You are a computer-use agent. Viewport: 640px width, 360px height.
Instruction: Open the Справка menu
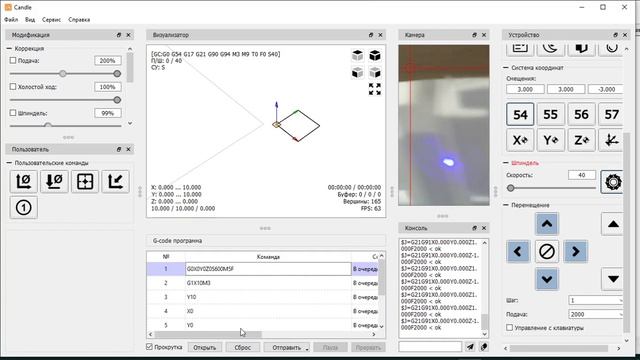tap(79, 20)
